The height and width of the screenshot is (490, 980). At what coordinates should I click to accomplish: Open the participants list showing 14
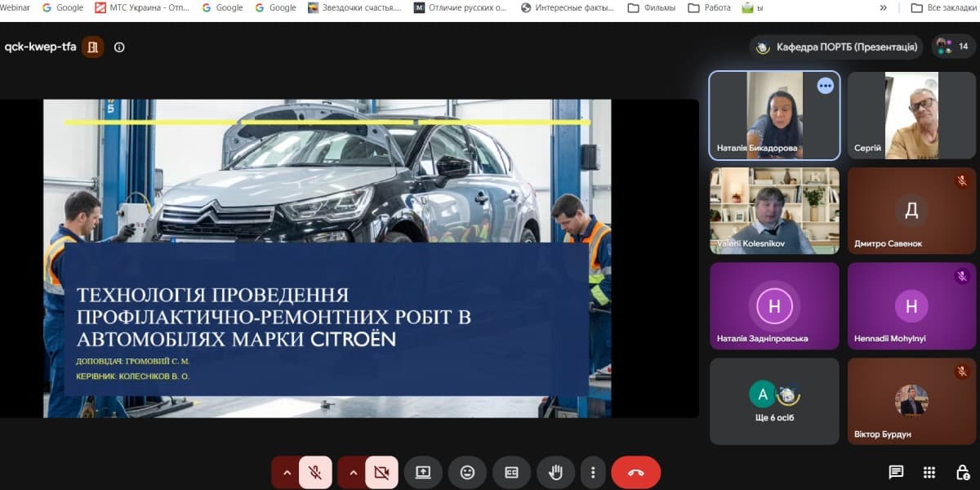[953, 47]
